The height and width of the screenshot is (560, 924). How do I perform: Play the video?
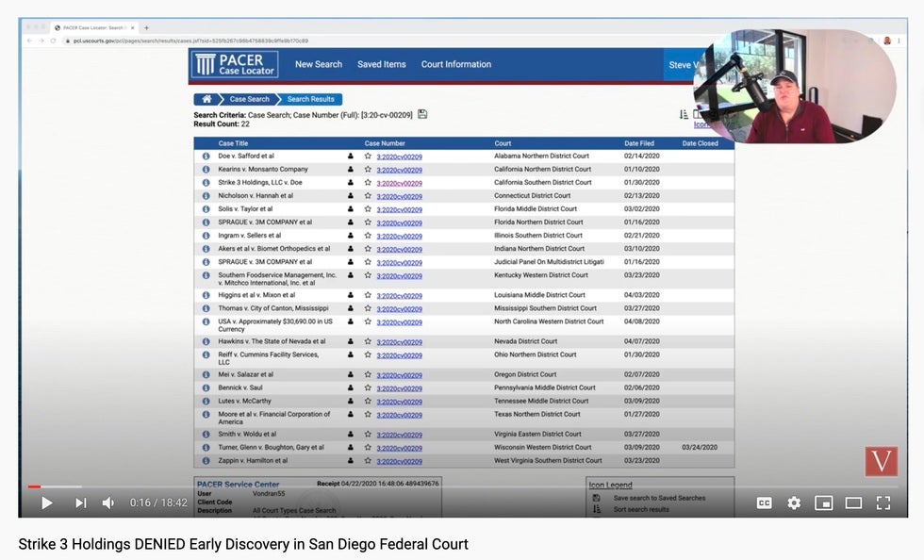pos(46,503)
